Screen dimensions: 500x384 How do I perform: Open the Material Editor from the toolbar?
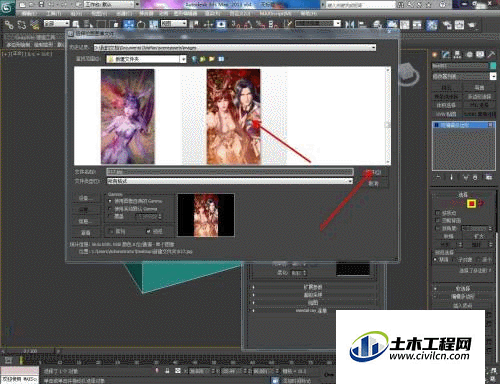click(432, 25)
